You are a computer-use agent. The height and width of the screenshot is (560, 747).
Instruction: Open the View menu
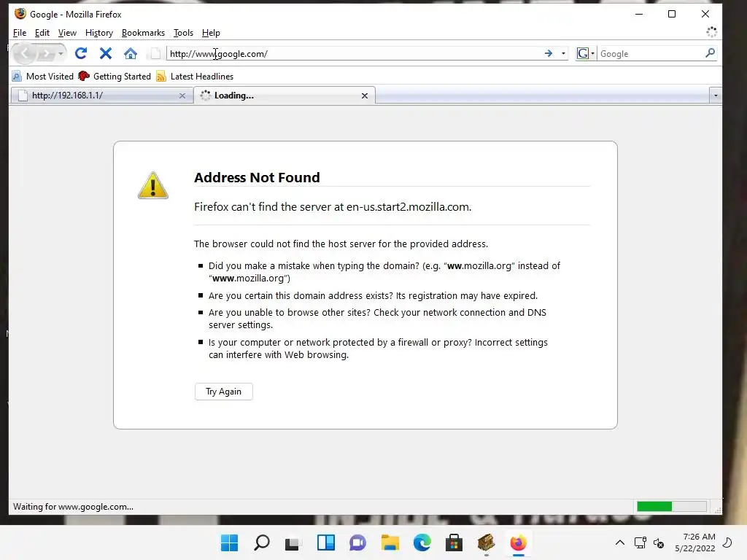[x=67, y=33]
